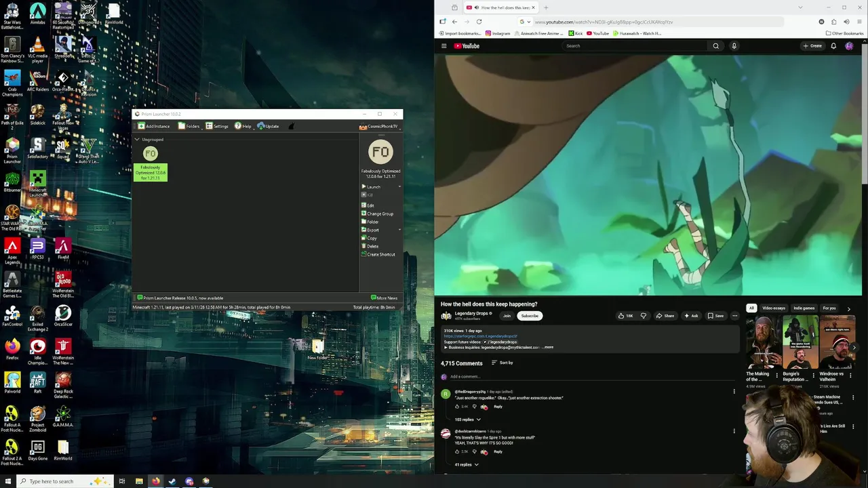Open the Help menu in Prism Launcher
Viewport: 868px width, 488px height.
(243, 126)
